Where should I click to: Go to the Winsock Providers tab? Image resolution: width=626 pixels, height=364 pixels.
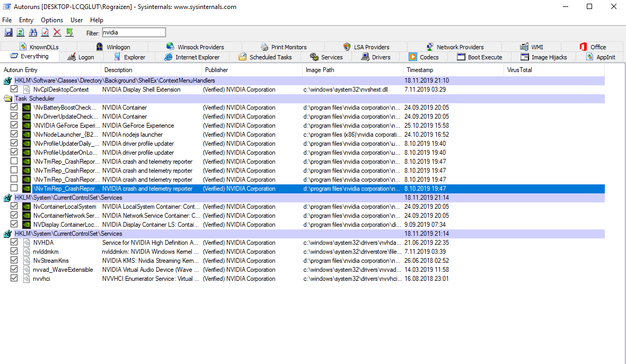195,47
